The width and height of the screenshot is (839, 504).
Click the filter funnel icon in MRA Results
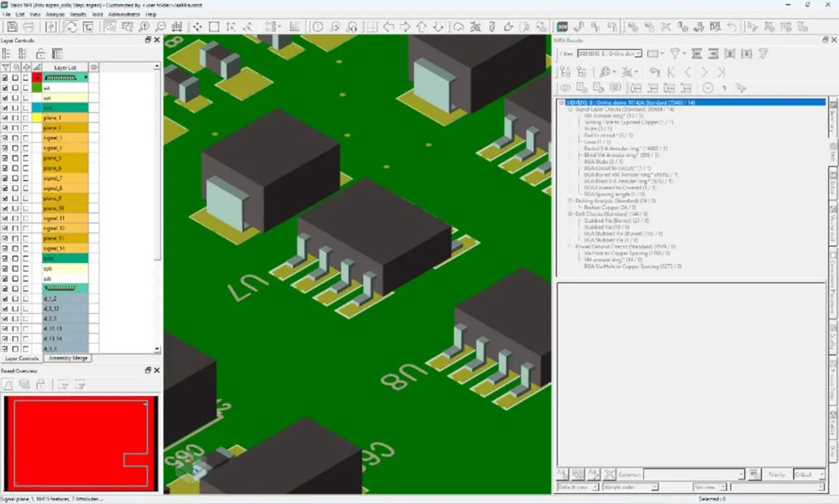click(674, 54)
